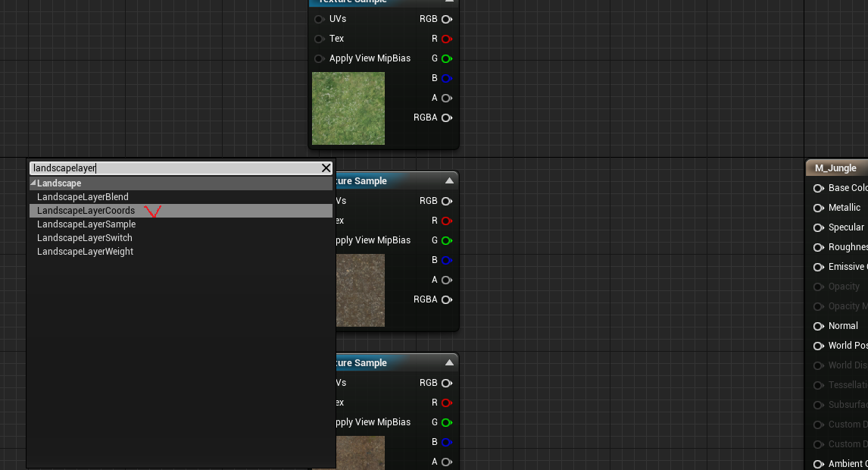This screenshot has width=868, height=470.
Task: Collapse the middle Texture Sample node
Action: click(x=449, y=180)
